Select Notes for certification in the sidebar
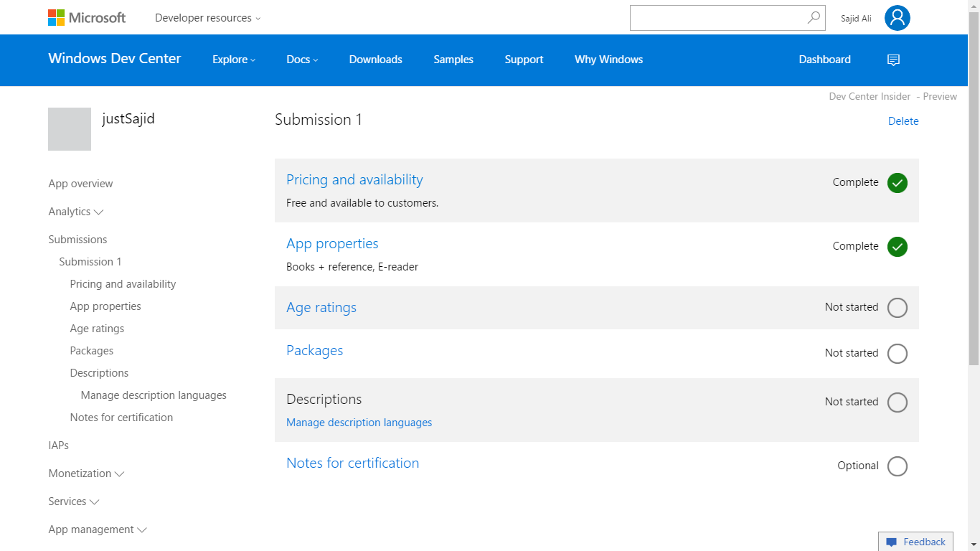This screenshot has width=980, height=551. pyautogui.click(x=121, y=418)
